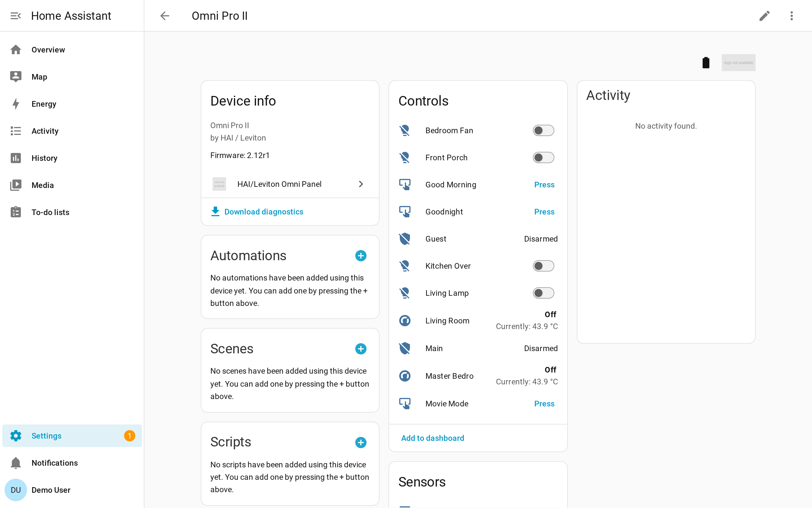Open the Main Disarmed state
The width and height of the screenshot is (812, 508).
coord(540,349)
